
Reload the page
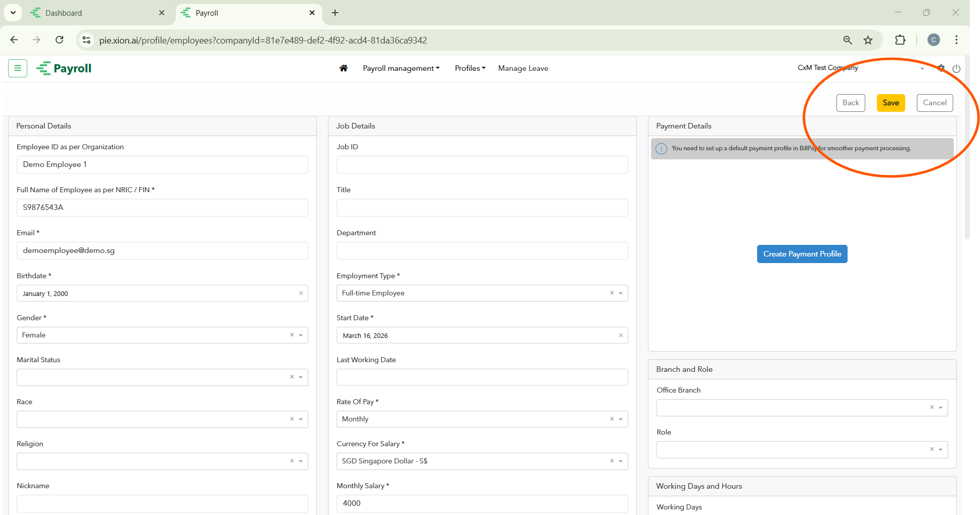(x=60, y=40)
